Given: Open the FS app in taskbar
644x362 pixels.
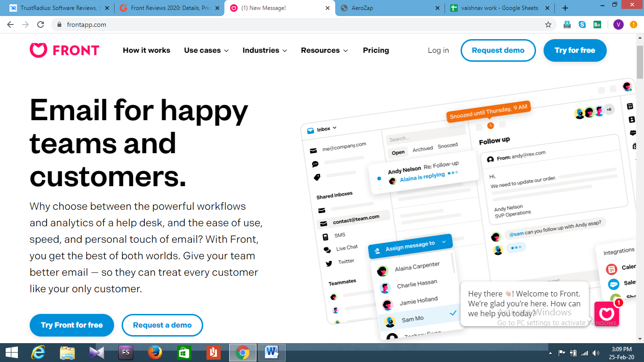Looking at the screenshot, I should (126, 353).
